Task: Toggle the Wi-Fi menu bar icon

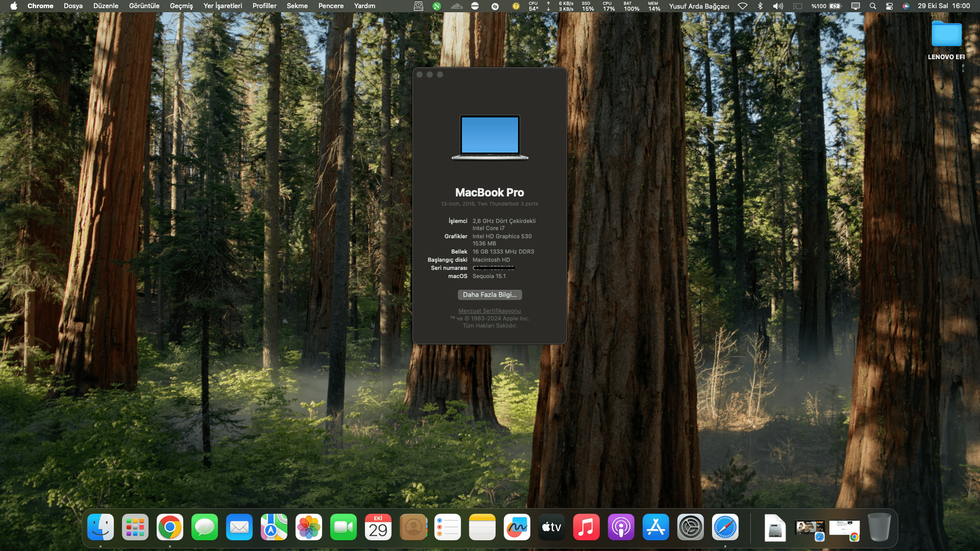Action: 743,6
